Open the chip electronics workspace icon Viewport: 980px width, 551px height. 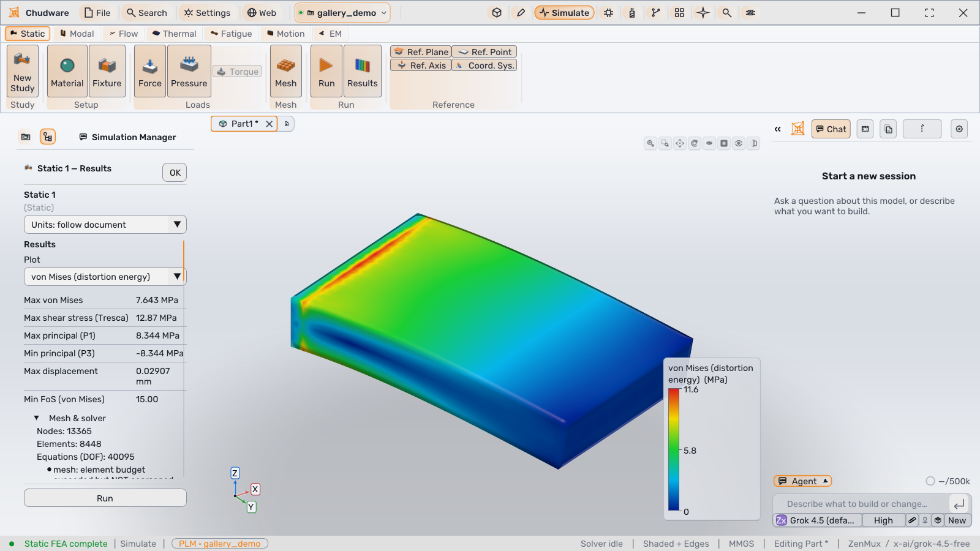point(608,12)
